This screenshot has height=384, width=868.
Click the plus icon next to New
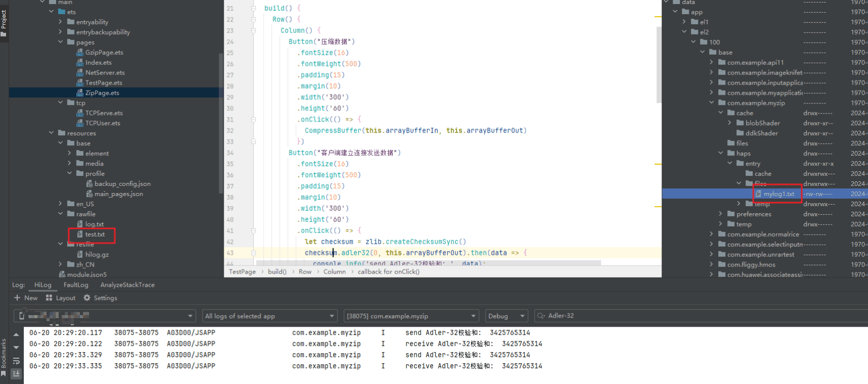pos(17,298)
